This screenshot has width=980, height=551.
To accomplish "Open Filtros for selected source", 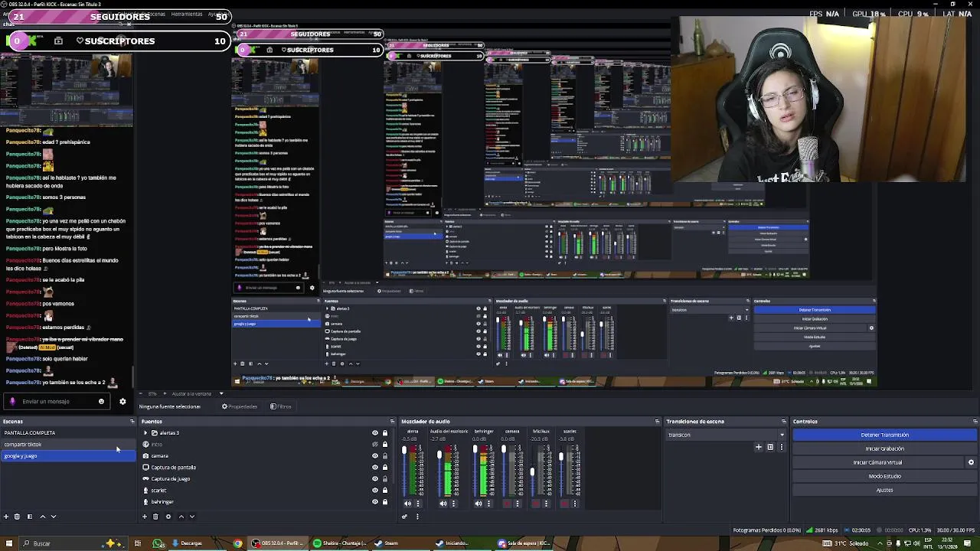I will pos(281,406).
